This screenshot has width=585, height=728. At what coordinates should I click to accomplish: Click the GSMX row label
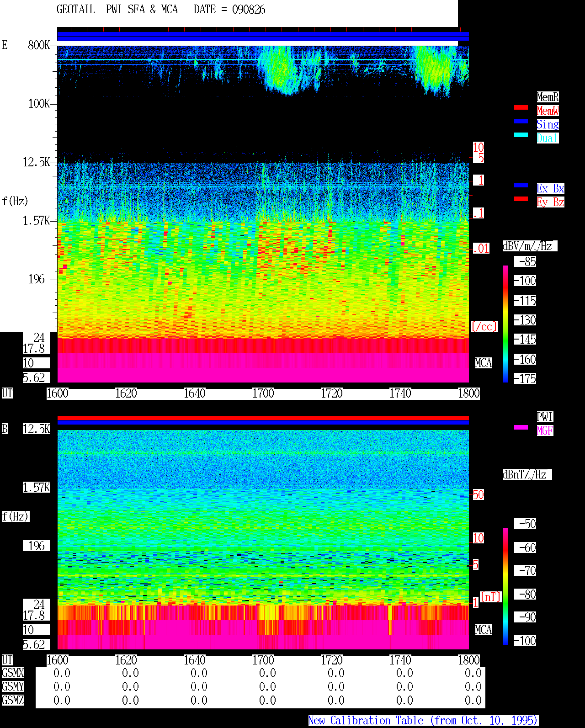point(13,673)
